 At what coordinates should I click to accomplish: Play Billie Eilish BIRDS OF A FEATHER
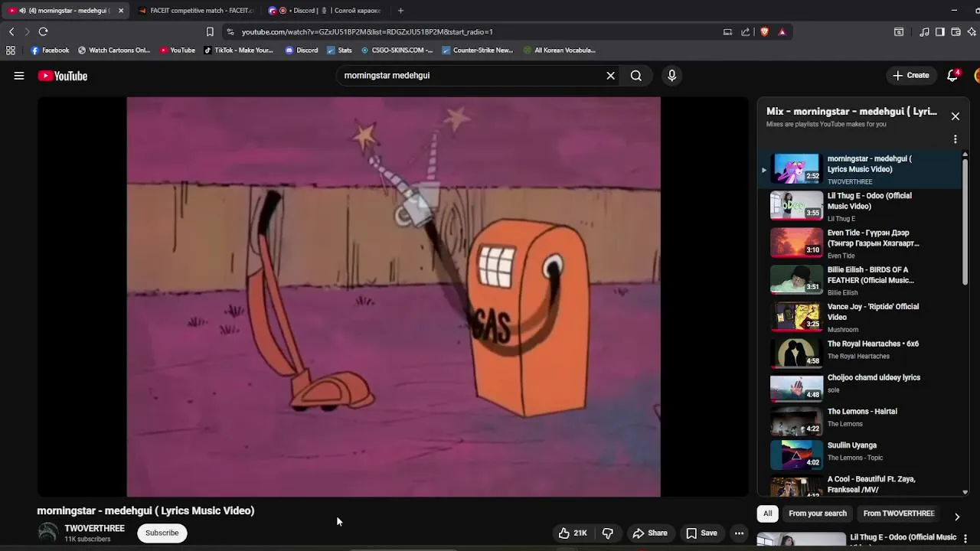[859, 280]
